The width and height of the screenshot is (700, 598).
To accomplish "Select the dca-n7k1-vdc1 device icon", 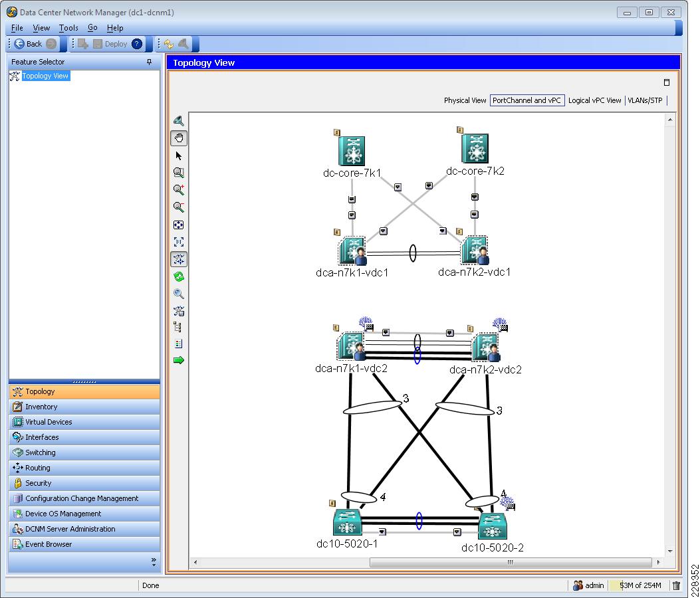I will (x=352, y=250).
